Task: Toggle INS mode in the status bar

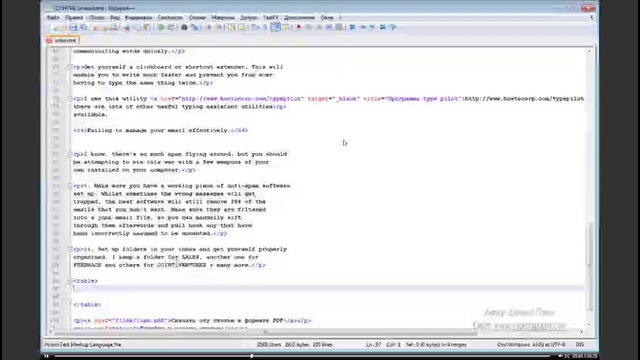Action: (580, 345)
